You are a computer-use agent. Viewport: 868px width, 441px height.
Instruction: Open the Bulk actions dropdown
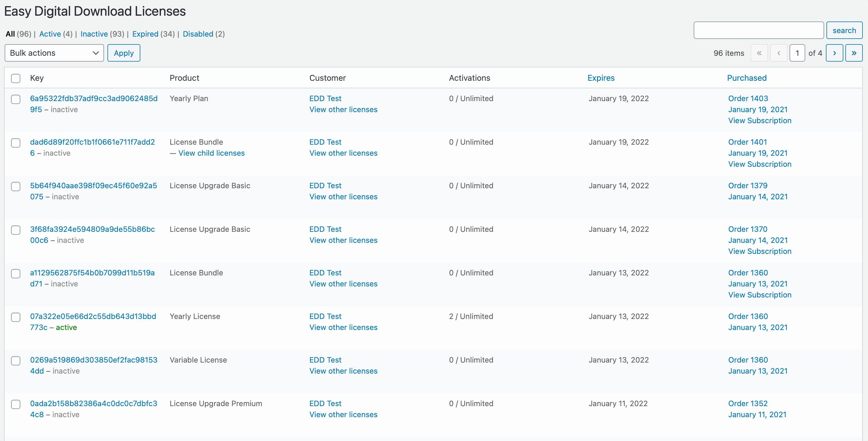click(x=54, y=53)
